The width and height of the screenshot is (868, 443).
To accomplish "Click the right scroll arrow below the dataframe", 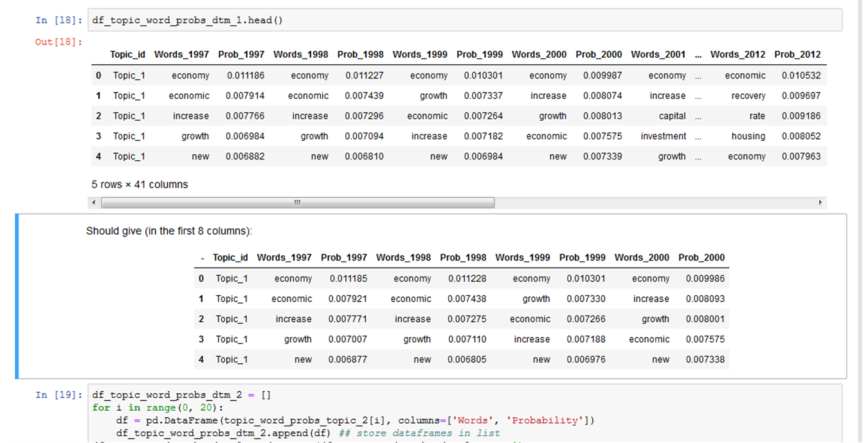I will [x=821, y=202].
